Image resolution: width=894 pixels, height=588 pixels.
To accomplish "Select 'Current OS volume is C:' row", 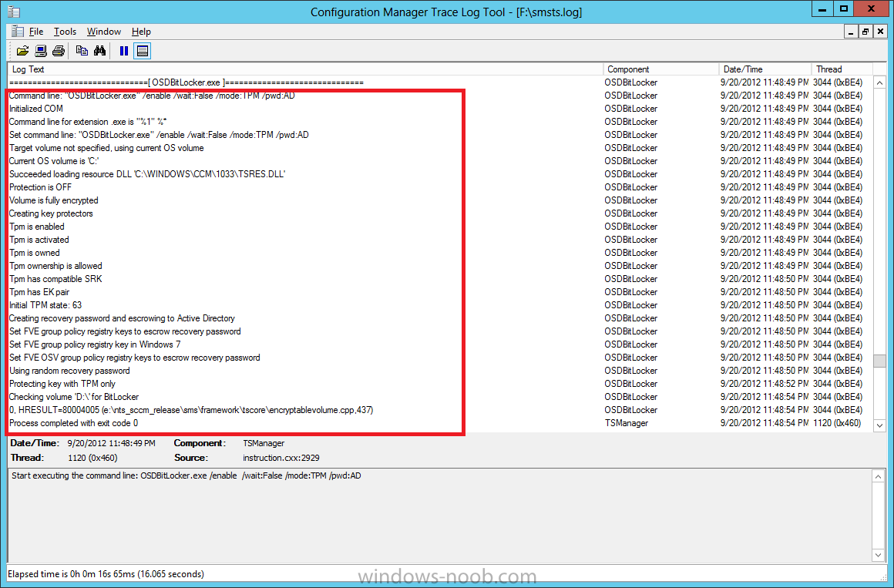I will [x=440, y=161].
